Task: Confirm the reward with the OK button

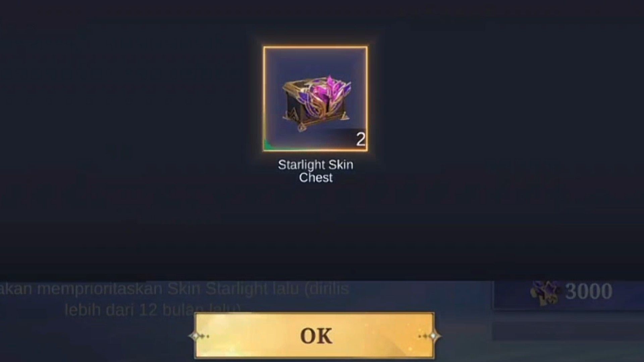Action: click(315, 336)
